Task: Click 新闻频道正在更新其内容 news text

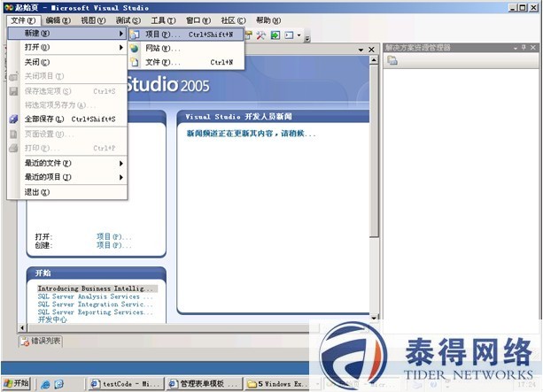Action: point(251,134)
